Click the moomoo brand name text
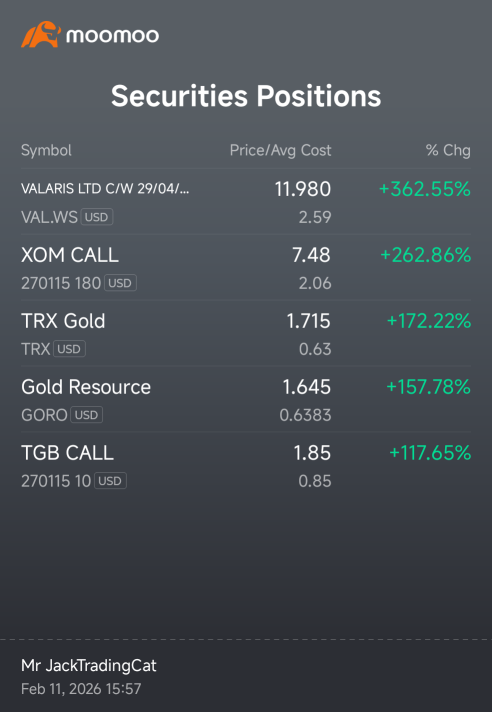The width and height of the screenshot is (492, 712). pos(113,35)
